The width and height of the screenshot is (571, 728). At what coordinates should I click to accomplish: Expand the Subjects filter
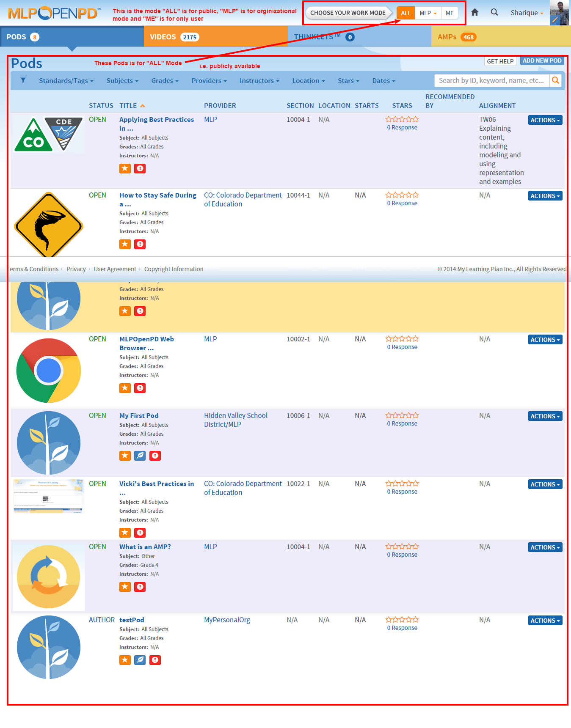pos(122,81)
